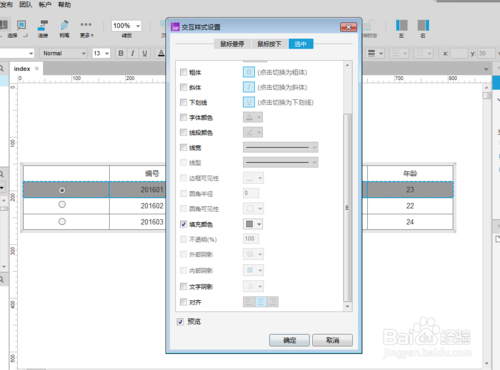Image resolution: width=500 pixels, height=370 pixels.
Task: Confirm with the 确定 button
Action: tap(289, 340)
